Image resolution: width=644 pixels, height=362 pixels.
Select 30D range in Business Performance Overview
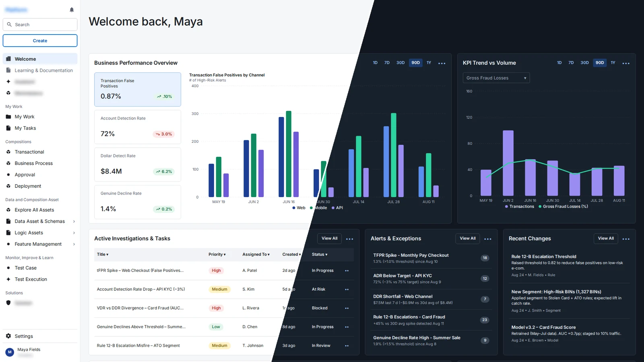(x=400, y=63)
